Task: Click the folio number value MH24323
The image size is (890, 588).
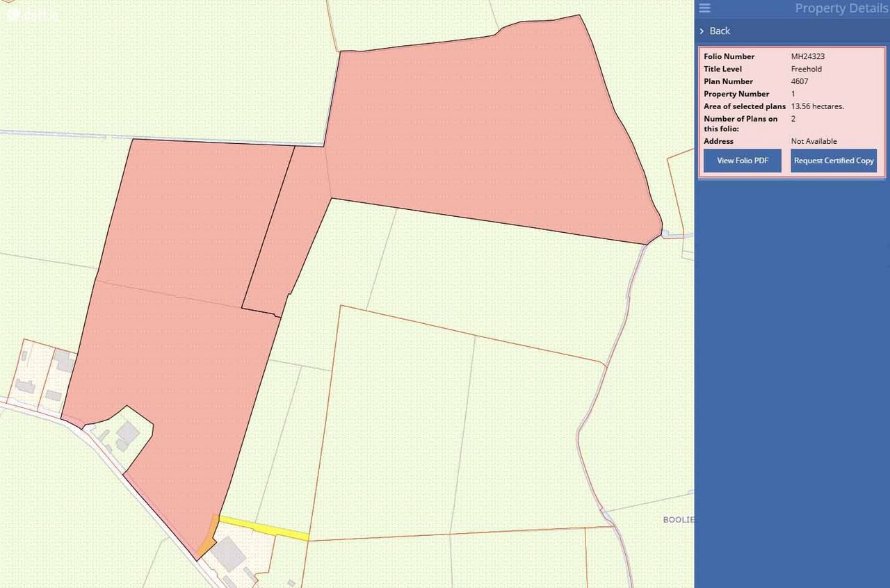Action: pyautogui.click(x=808, y=56)
